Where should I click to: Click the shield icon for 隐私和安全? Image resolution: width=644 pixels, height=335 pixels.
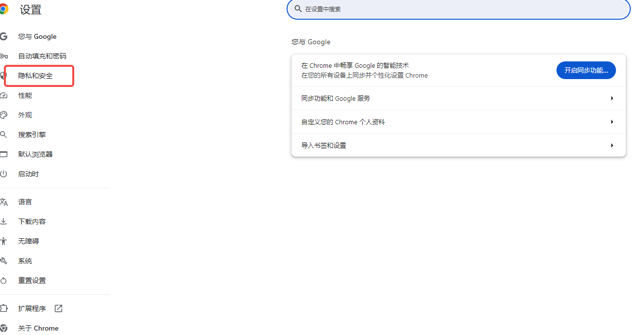pos(3,76)
